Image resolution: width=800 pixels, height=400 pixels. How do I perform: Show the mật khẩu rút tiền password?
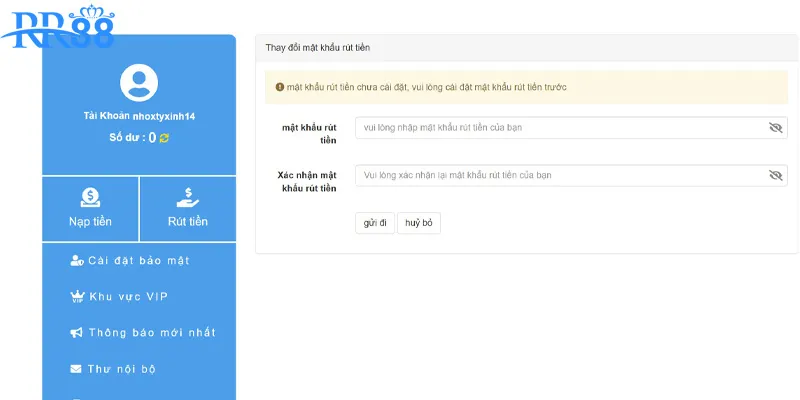click(775, 128)
